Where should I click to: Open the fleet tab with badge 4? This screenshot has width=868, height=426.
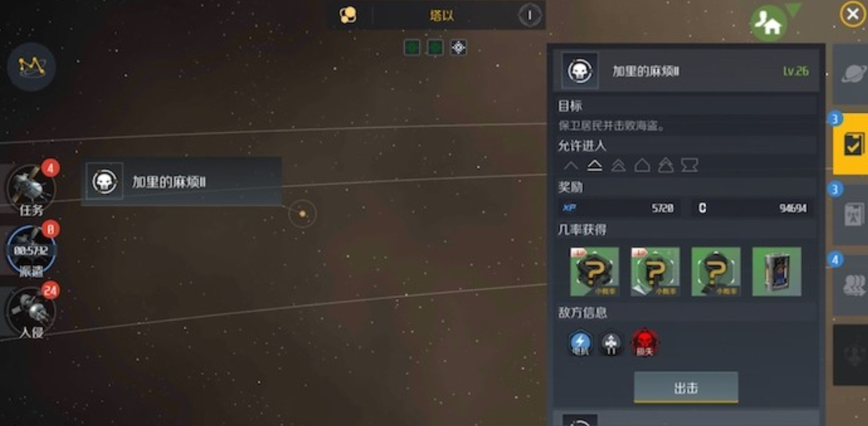point(851,285)
